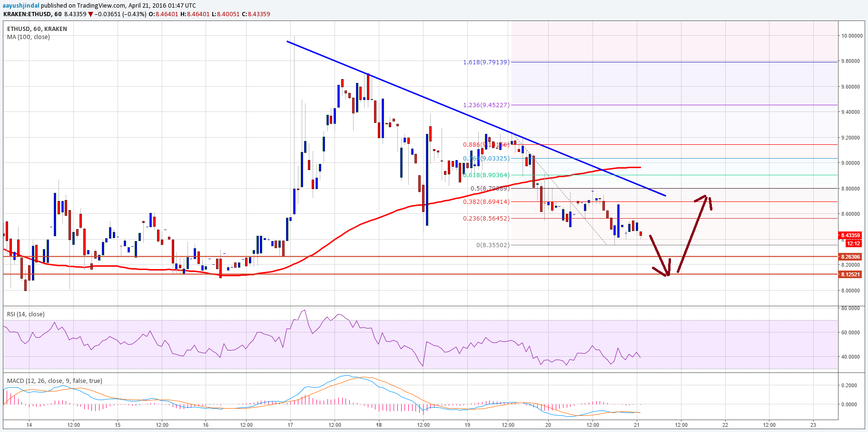This screenshot has width=868, height=432.
Task: Click the RSI (14, close) indicator label
Action: [x=26, y=314]
